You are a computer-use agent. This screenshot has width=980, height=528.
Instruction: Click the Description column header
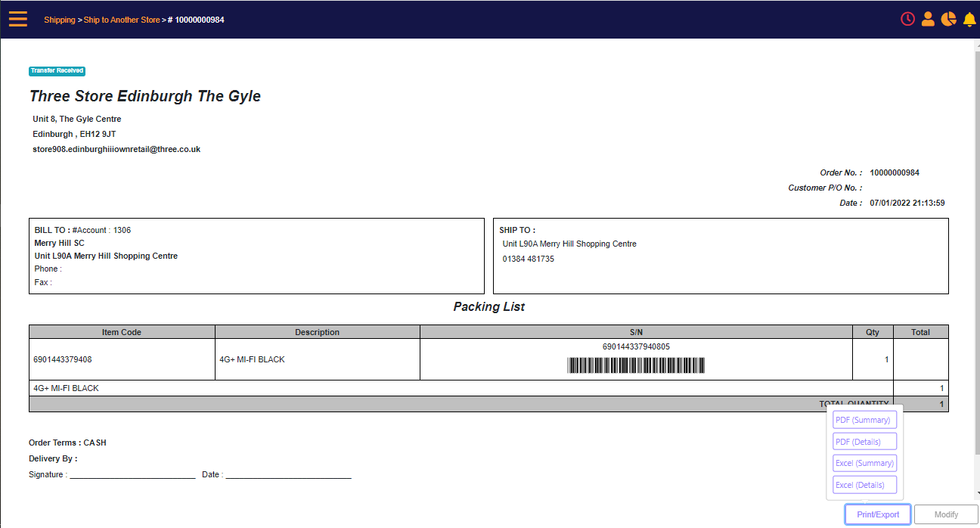coord(318,332)
